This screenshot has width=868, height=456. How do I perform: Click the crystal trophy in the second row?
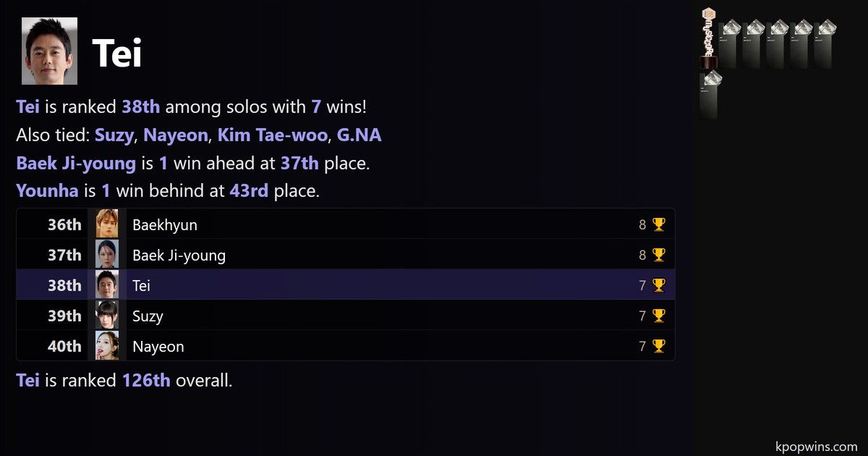click(x=709, y=94)
